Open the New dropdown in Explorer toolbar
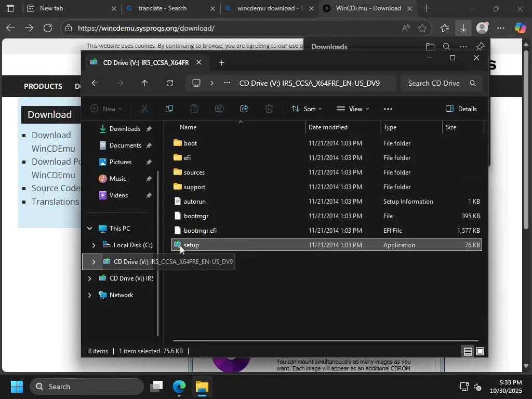This screenshot has width=532, height=399. 106,109
